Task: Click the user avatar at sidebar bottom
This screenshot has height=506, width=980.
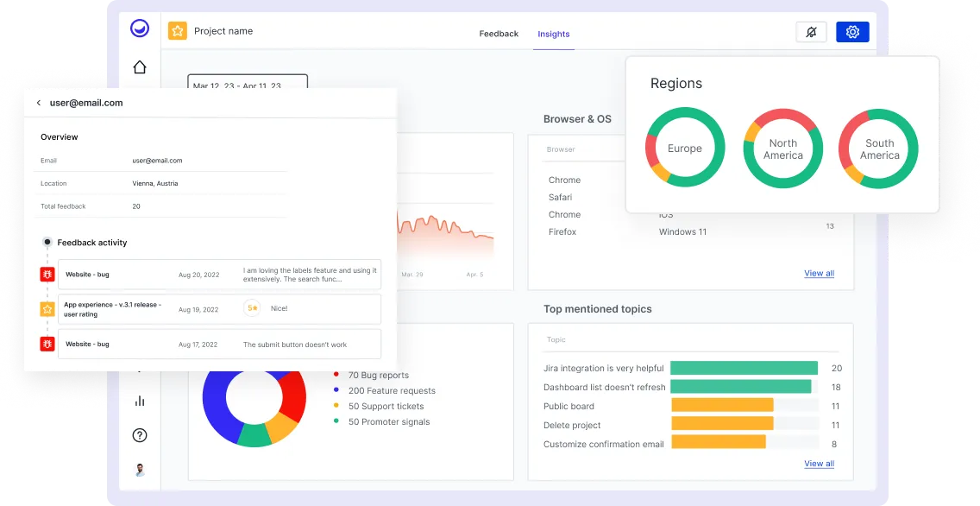Action: (x=140, y=470)
